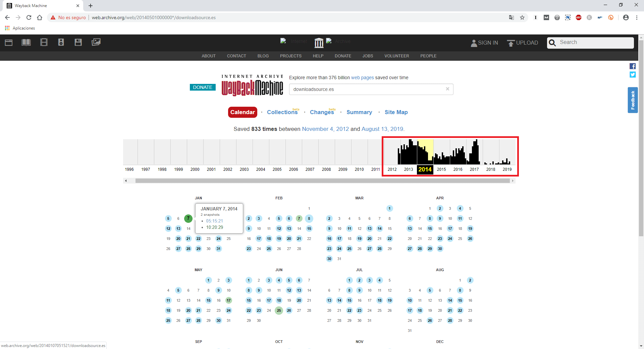Image resolution: width=644 pixels, height=349 pixels.
Task: Switch to Collections tab
Action: 282,112
